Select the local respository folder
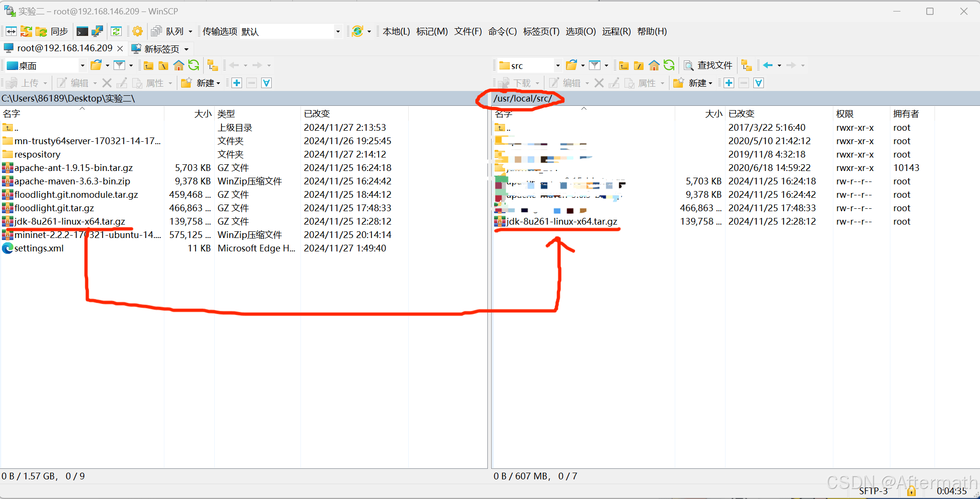 pos(37,154)
